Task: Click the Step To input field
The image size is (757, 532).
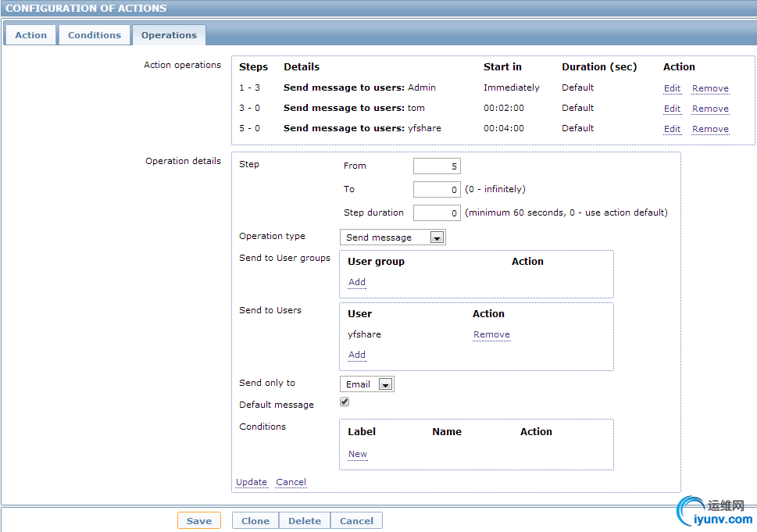Action: (437, 189)
